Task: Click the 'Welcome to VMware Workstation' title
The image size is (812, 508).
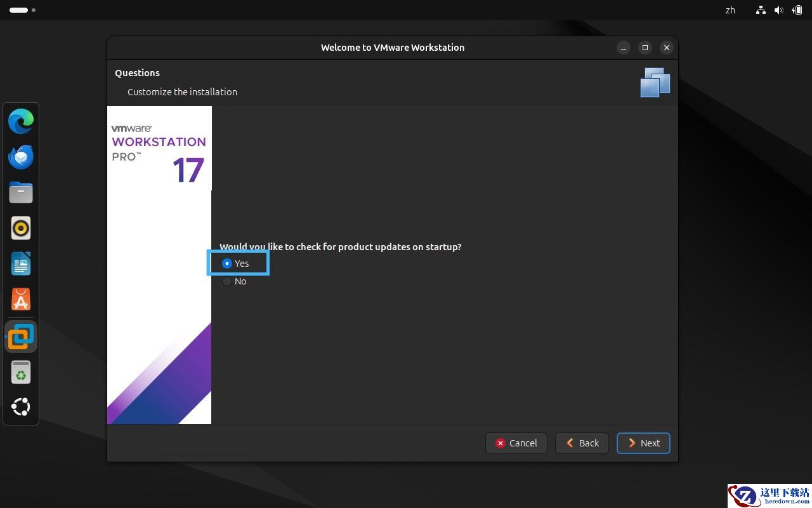Action: [x=393, y=48]
